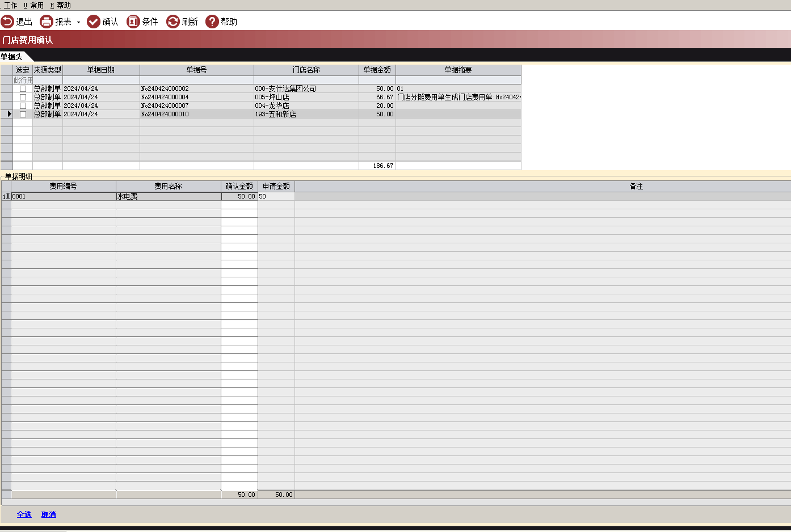Select the 单据头 tab
The height and width of the screenshot is (532, 791).
tap(12, 57)
